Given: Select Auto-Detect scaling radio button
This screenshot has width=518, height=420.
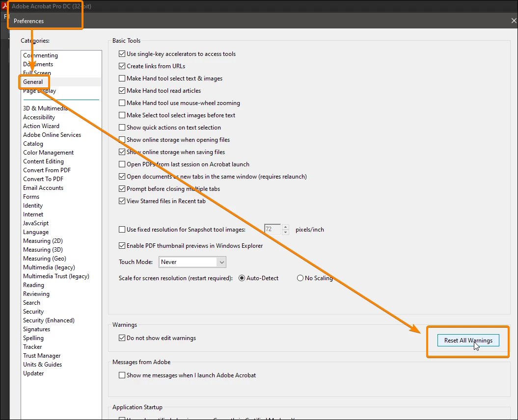Looking at the screenshot, I should [242, 278].
